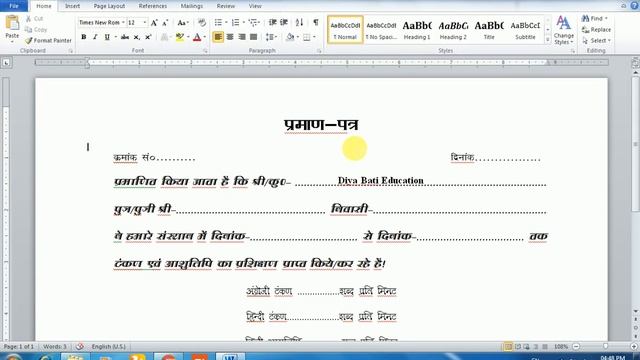This screenshot has width=640, height=360.
Task: Click the Text Effects icon
Action: point(164,37)
